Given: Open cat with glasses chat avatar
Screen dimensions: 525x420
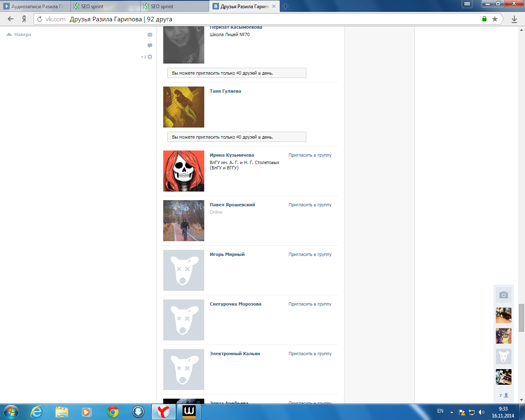Looking at the screenshot, I should pyautogui.click(x=504, y=336).
